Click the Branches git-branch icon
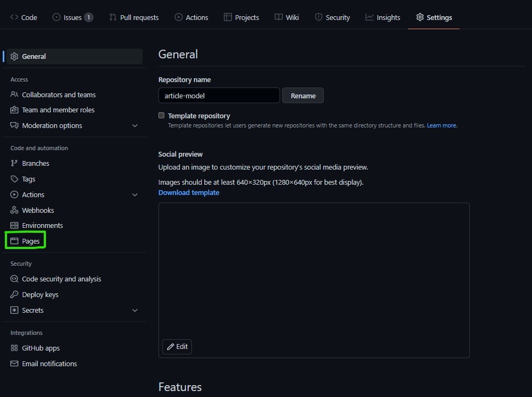The width and height of the screenshot is (532, 397). coord(14,164)
